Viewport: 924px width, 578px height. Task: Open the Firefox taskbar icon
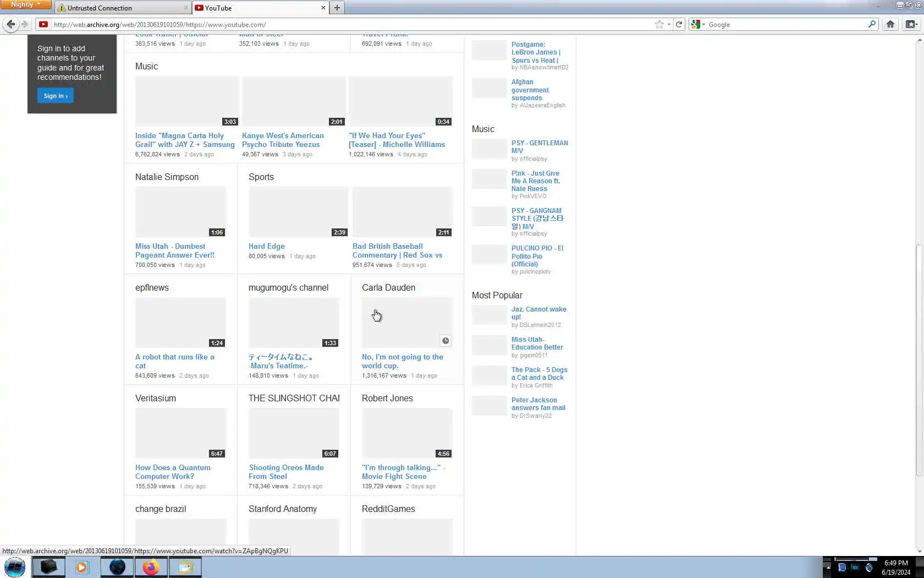[x=151, y=567]
